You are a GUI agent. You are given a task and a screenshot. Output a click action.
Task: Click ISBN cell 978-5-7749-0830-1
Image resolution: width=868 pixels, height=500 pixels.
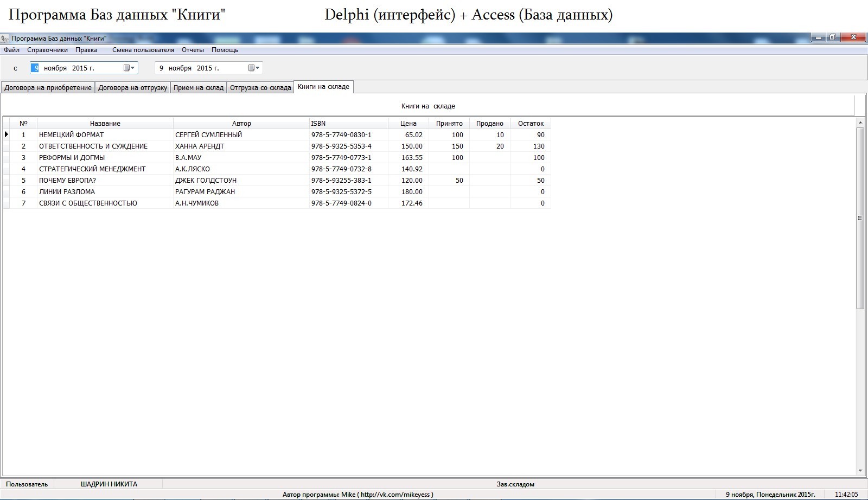pos(349,134)
